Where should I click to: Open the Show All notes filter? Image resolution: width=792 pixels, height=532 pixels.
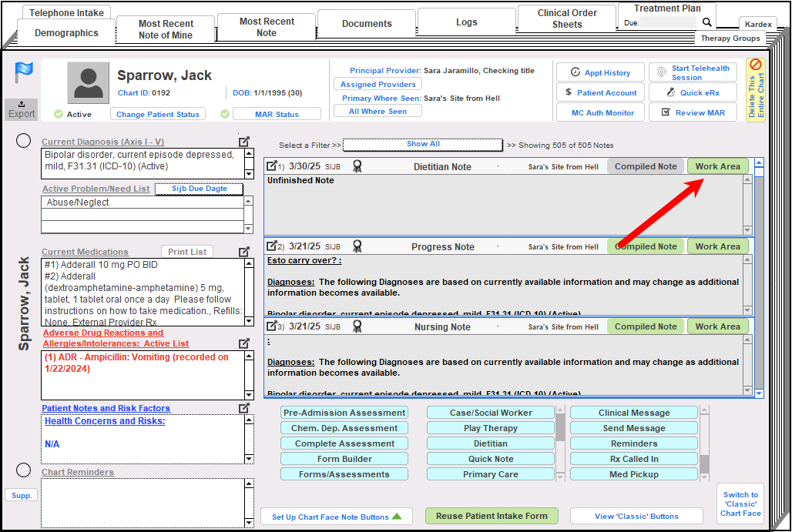point(422,145)
